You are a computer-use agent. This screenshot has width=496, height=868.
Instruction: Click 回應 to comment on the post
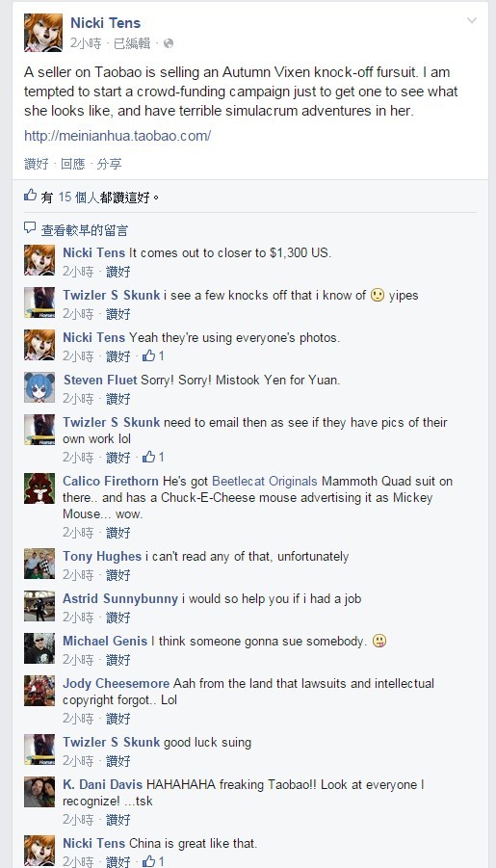coord(73,164)
